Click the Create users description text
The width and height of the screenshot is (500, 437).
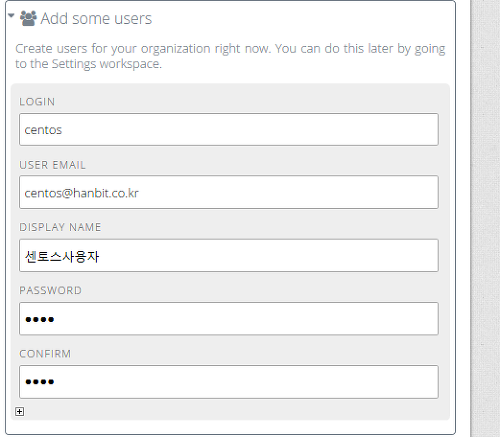[230, 56]
